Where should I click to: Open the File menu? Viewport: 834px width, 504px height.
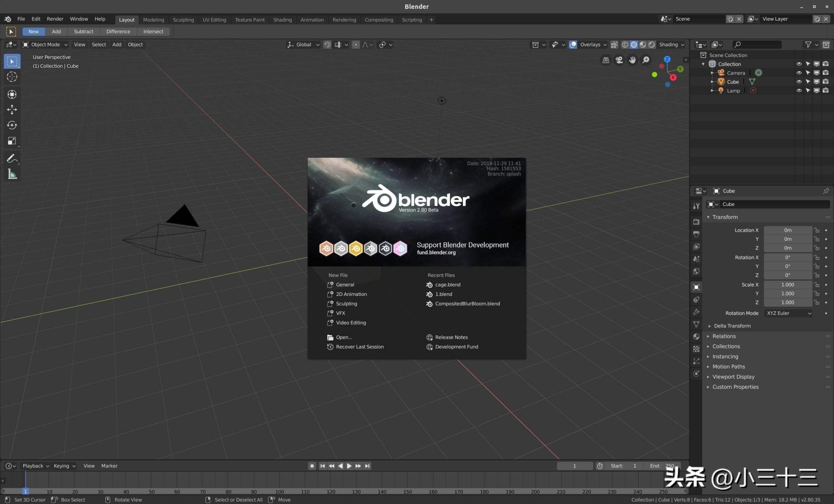coord(21,19)
